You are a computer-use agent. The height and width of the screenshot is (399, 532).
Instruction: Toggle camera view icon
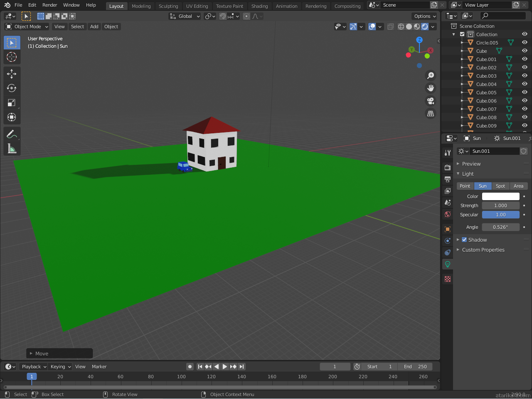[x=431, y=101]
